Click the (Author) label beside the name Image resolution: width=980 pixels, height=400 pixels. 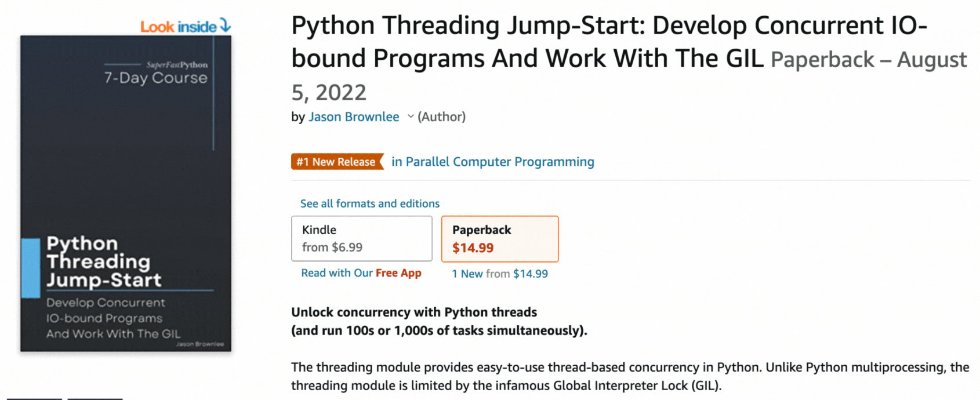coord(442,117)
